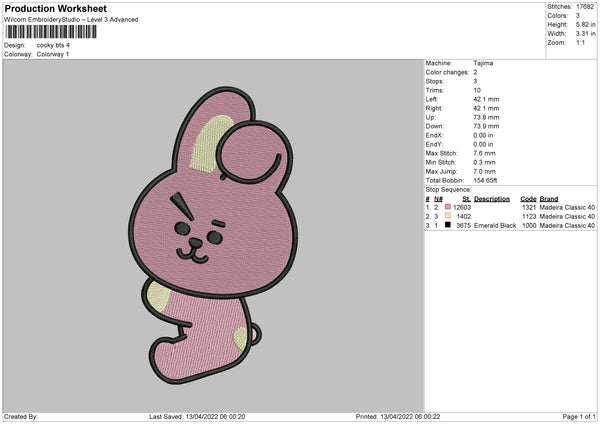Click the design name 'cooky bts 4'
The height and width of the screenshot is (424, 600).
point(53,45)
